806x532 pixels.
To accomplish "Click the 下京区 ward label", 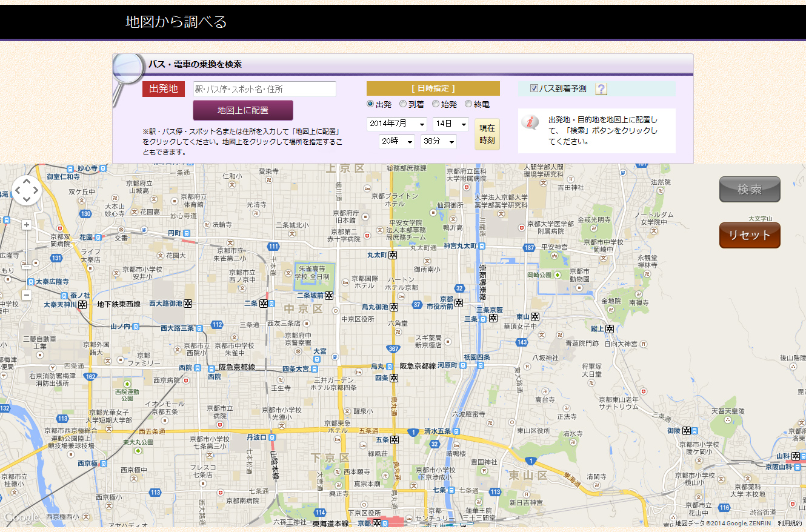I will [x=331, y=457].
